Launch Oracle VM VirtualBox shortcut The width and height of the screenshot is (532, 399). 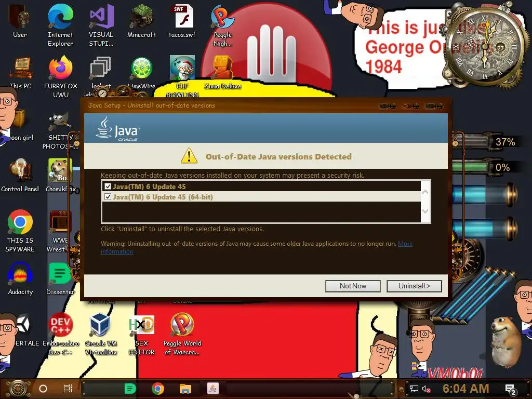pos(101,334)
